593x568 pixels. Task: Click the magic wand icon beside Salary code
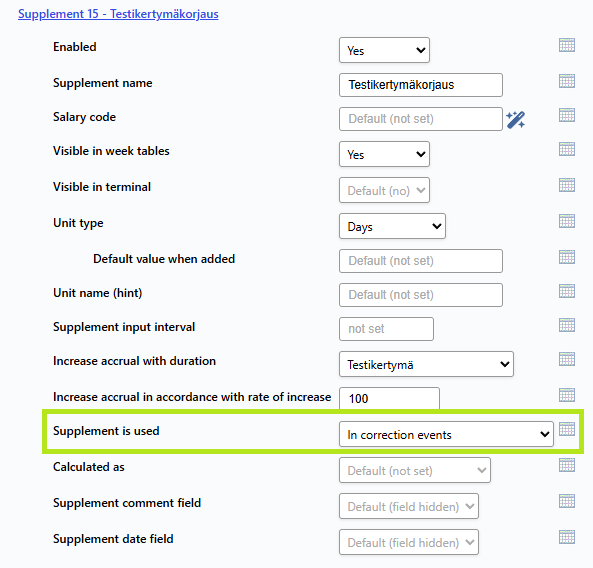pos(515,119)
